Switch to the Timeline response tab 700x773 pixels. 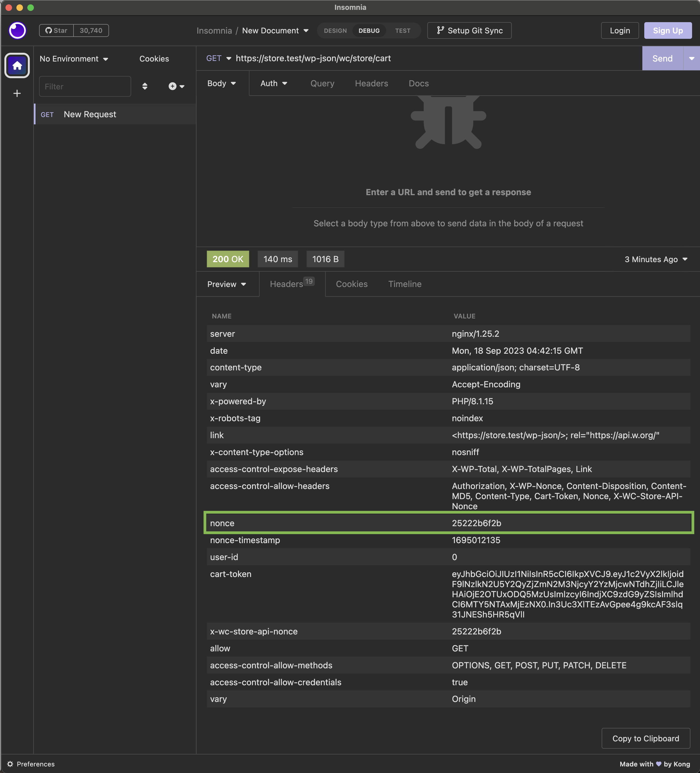click(x=404, y=284)
